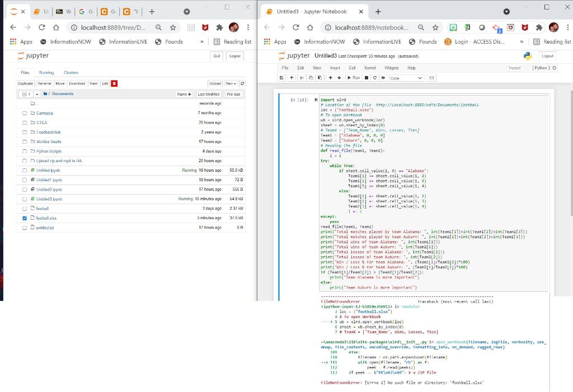
Task: Uncheck the football.xlsx checkbox
Action: 24,218
